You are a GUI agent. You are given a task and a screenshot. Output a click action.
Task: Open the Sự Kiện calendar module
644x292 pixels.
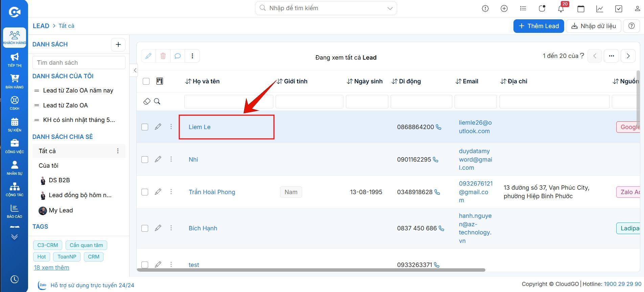pyautogui.click(x=15, y=125)
